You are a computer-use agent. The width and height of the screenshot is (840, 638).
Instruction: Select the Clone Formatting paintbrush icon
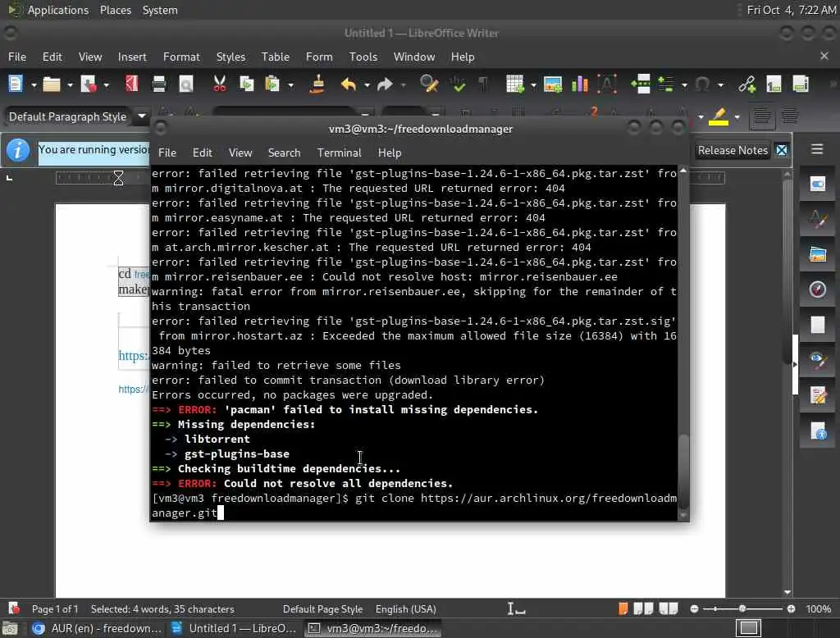coord(317,84)
